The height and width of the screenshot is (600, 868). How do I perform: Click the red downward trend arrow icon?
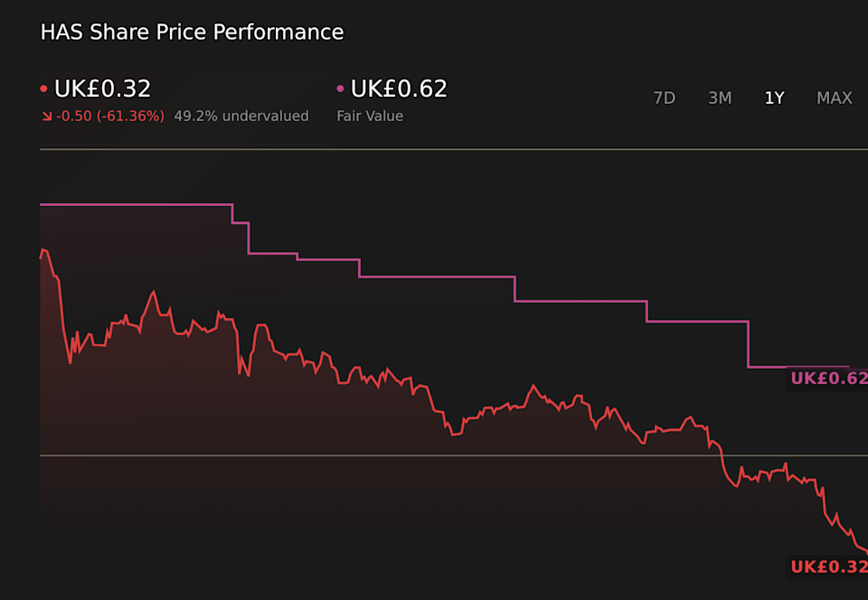click(x=46, y=117)
